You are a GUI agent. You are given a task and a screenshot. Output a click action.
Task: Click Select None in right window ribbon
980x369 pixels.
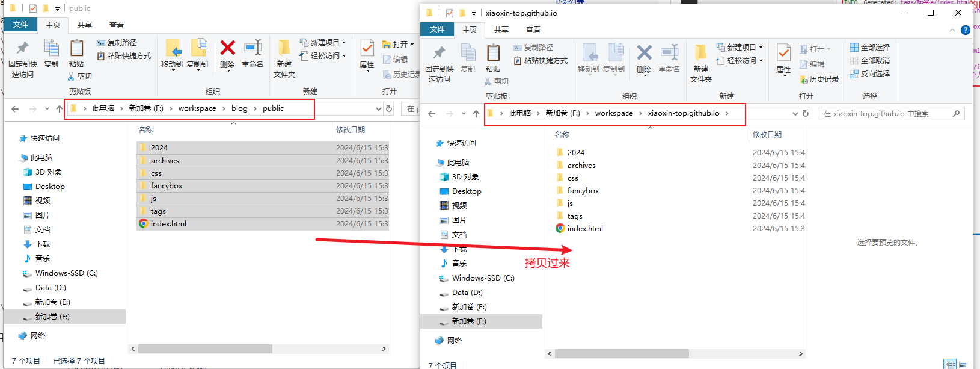click(x=869, y=60)
